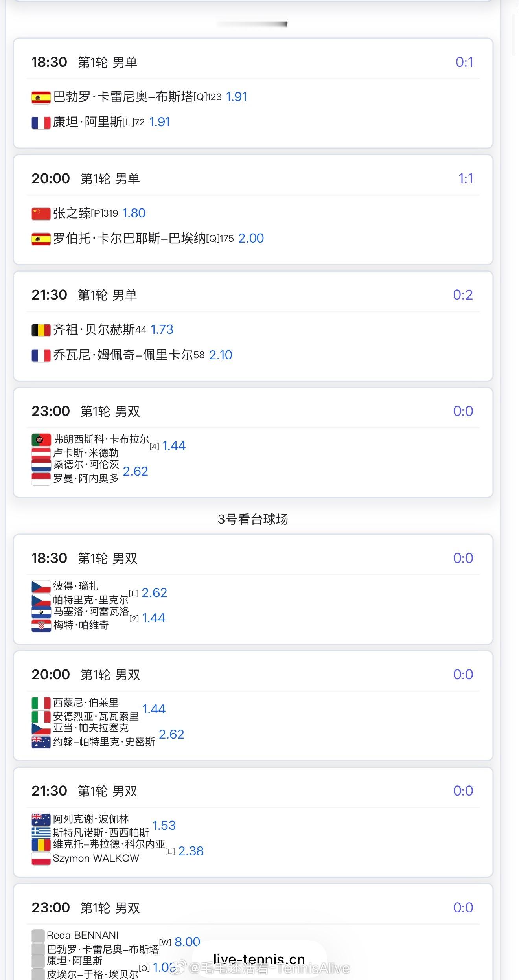Click odds 2.00 for 罗伯托·卡尔巴耶斯-巴埃纳
The image size is (519, 980).
(251, 238)
